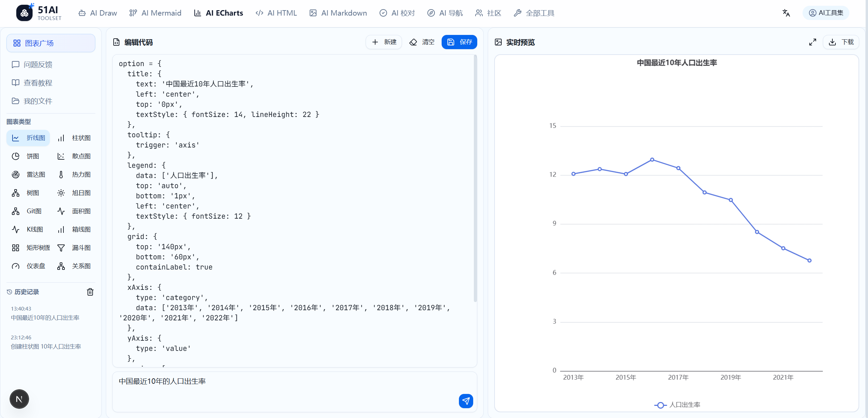
Task: Click the send message paper-plane icon
Action: [466, 401]
